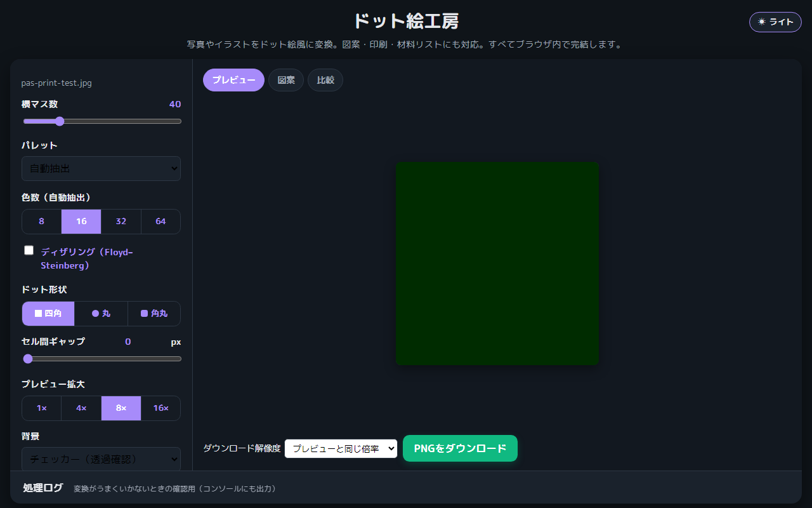The height and width of the screenshot is (508, 812).
Task: Switch to the 比較 tab
Action: pyautogui.click(x=325, y=80)
